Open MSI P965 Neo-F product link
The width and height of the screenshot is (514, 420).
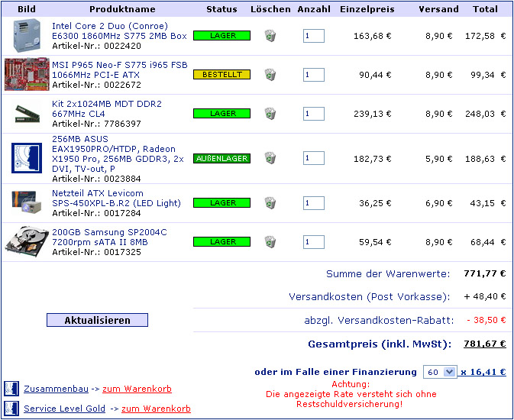pyautogui.click(x=120, y=69)
